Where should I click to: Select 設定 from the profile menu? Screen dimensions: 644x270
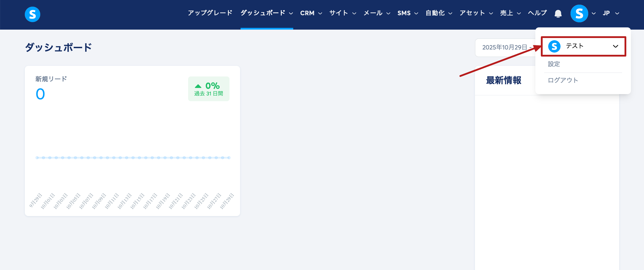point(554,64)
